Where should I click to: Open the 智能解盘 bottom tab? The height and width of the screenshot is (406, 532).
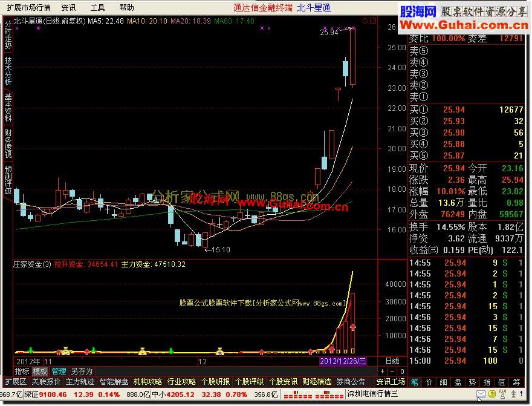click(x=114, y=382)
